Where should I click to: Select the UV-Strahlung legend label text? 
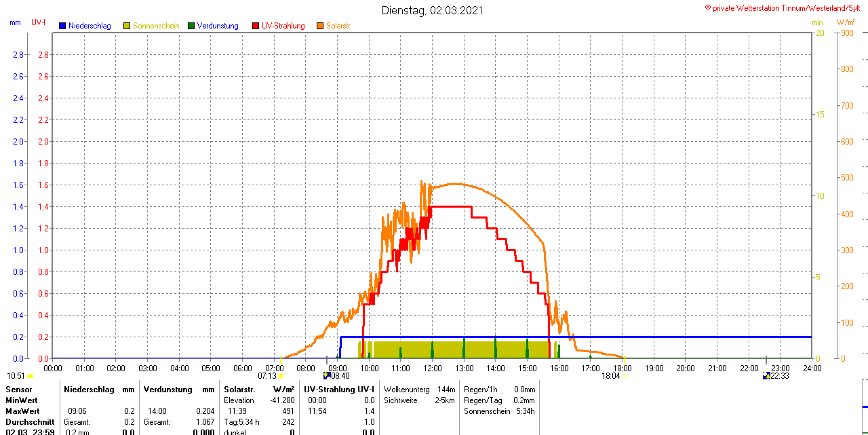[283, 26]
